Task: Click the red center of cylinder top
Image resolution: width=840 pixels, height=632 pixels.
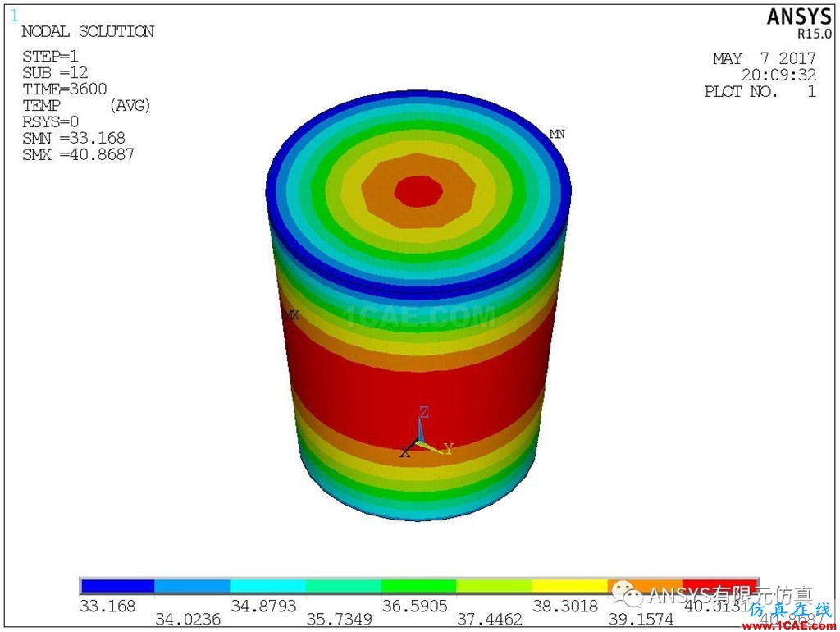Action: [x=419, y=190]
